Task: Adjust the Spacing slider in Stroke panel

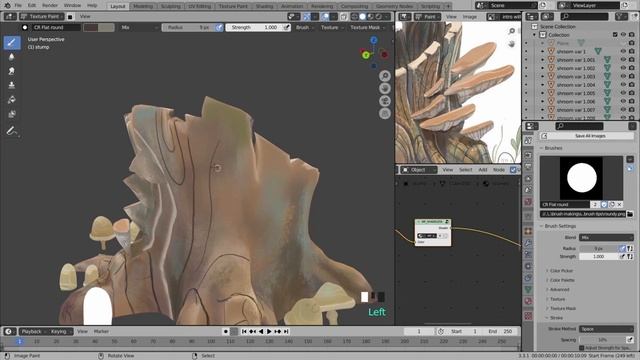Action: (x=602, y=340)
